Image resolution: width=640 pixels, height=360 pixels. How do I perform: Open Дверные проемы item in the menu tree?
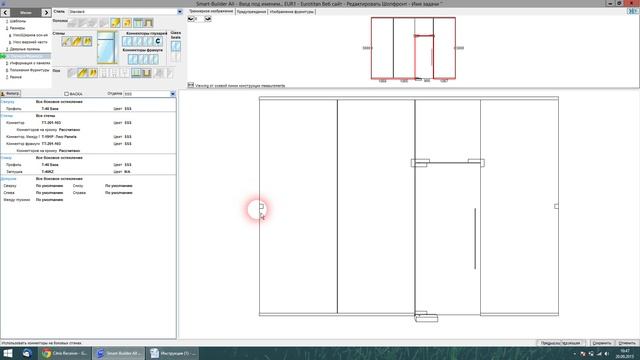coord(25,49)
